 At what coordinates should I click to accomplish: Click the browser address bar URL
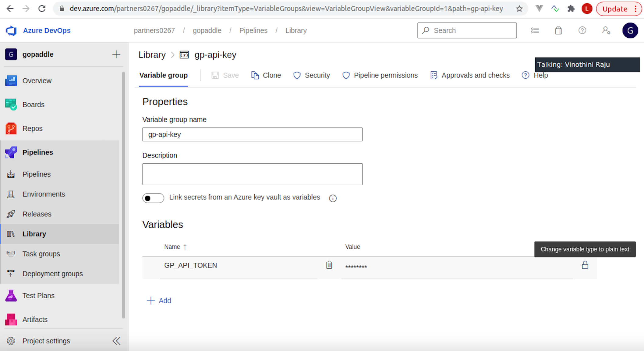coord(286,9)
